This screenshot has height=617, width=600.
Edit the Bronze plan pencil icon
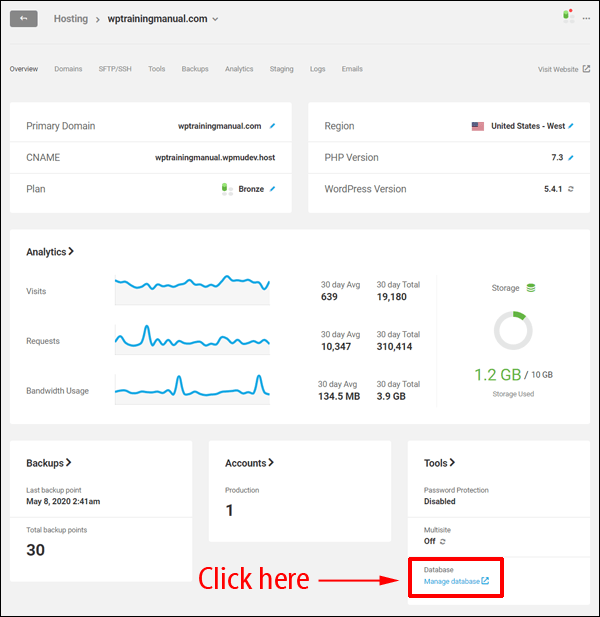272,189
